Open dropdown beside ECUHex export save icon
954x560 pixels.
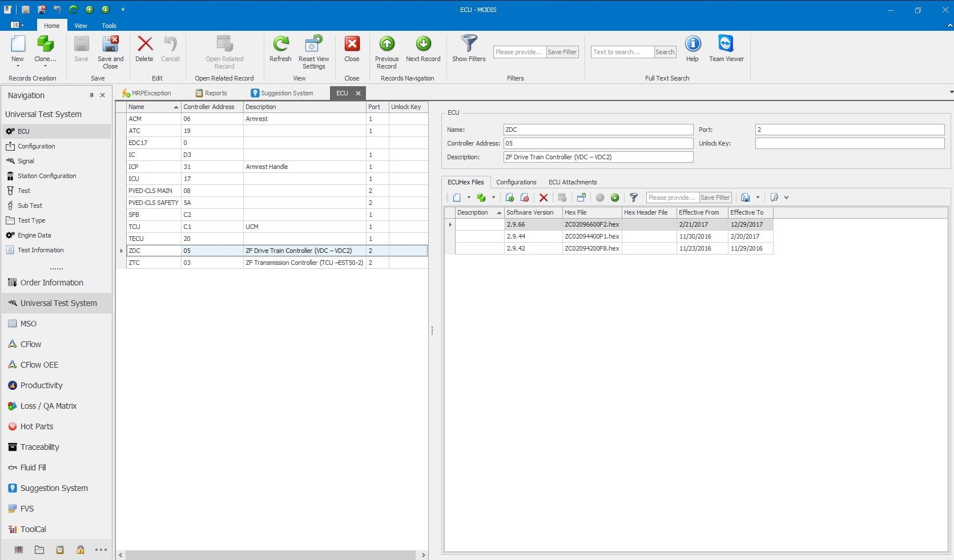point(758,198)
